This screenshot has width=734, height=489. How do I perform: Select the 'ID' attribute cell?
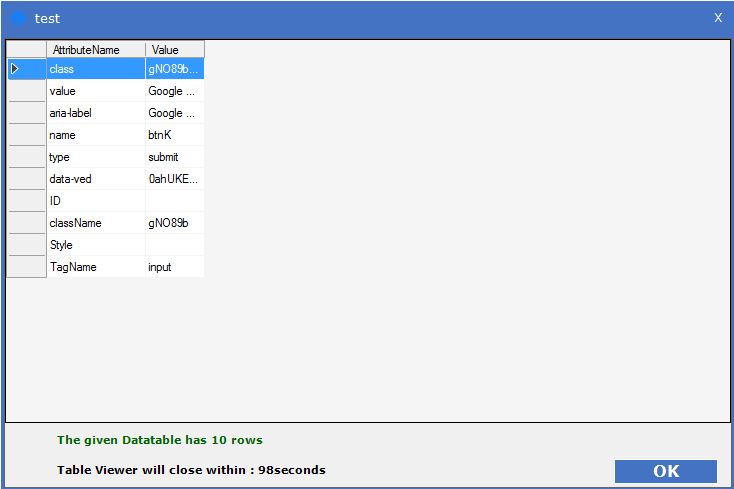click(x=95, y=201)
